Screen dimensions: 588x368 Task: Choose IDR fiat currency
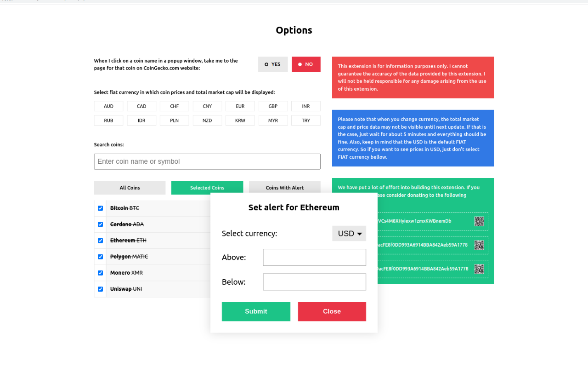(x=141, y=121)
